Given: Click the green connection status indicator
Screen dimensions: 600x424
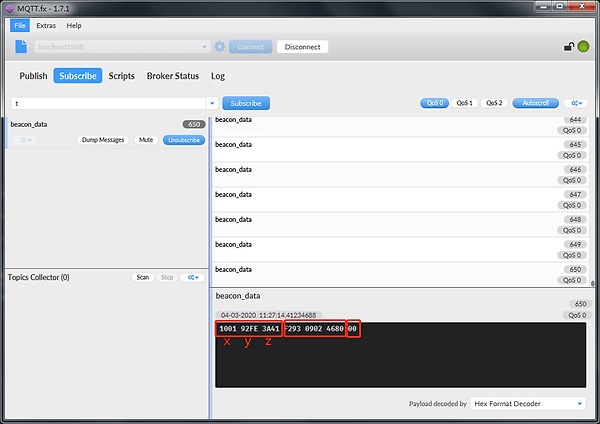Looking at the screenshot, I should [583, 47].
